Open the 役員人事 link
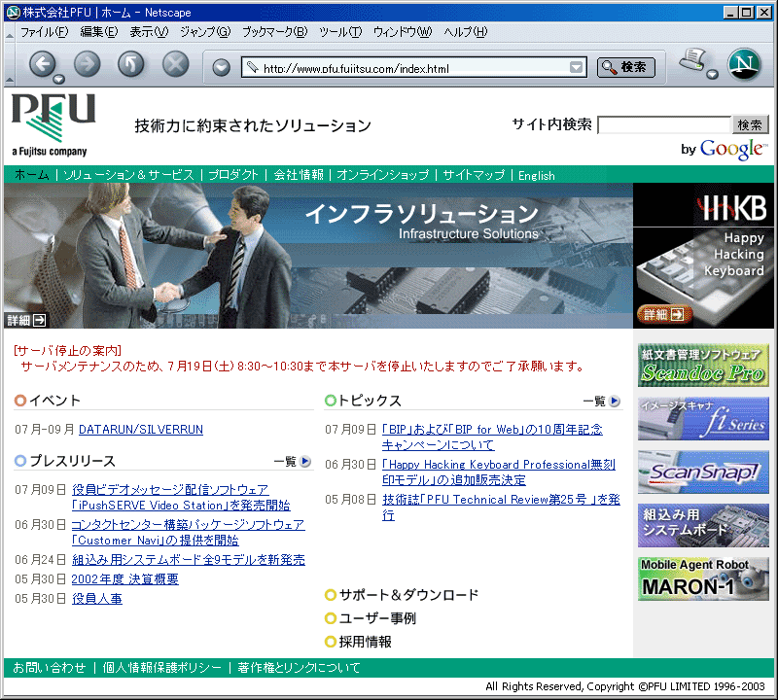Viewport: 778px width, 700px height. click(x=97, y=599)
